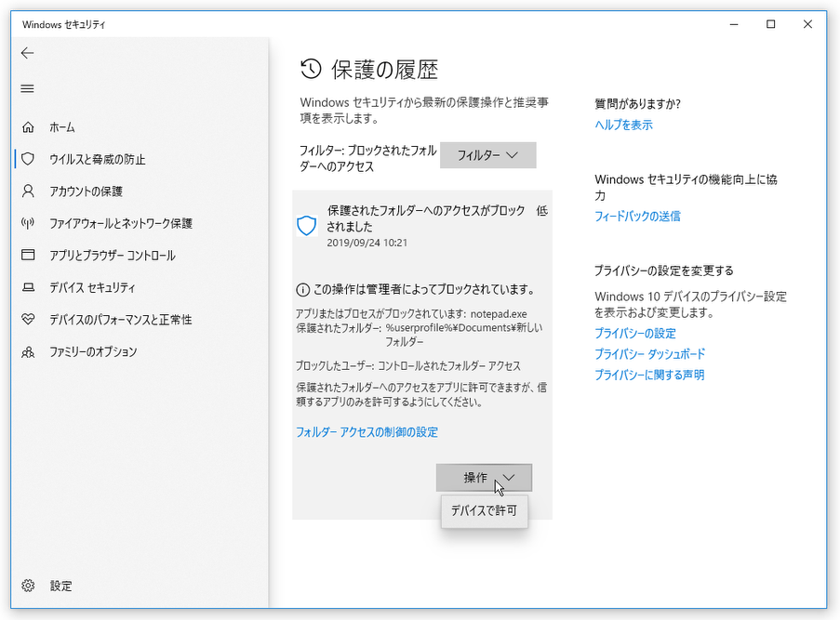Click ヘルプを表示 link
Screen dimensions: 840x620
click(623, 125)
